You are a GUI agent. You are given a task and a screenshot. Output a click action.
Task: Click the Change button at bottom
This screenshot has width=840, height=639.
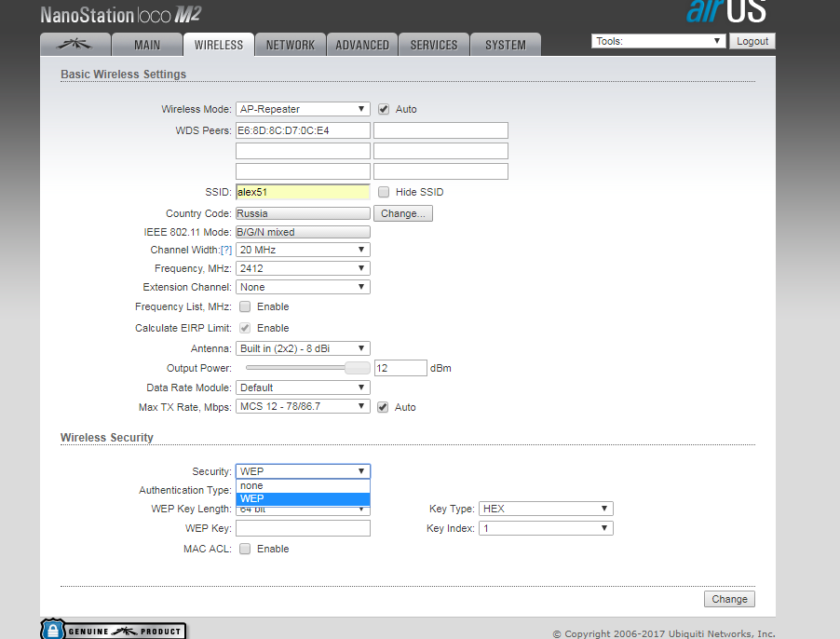[x=729, y=599]
